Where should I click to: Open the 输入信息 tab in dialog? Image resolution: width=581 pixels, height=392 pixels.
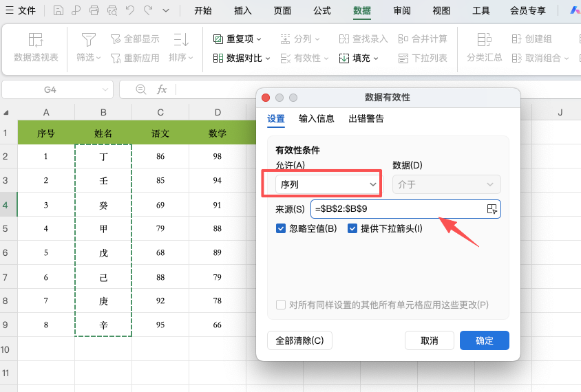click(x=317, y=118)
